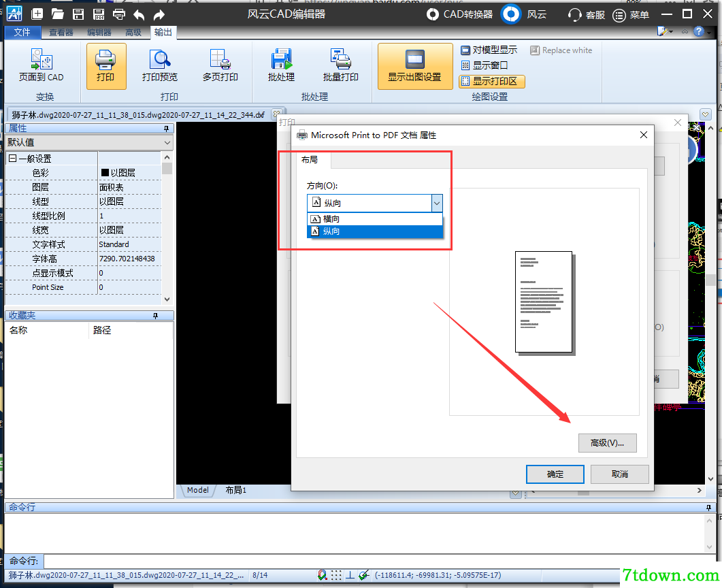Click the quick Print icon in title bar
The width and height of the screenshot is (722, 588).
coord(119,14)
